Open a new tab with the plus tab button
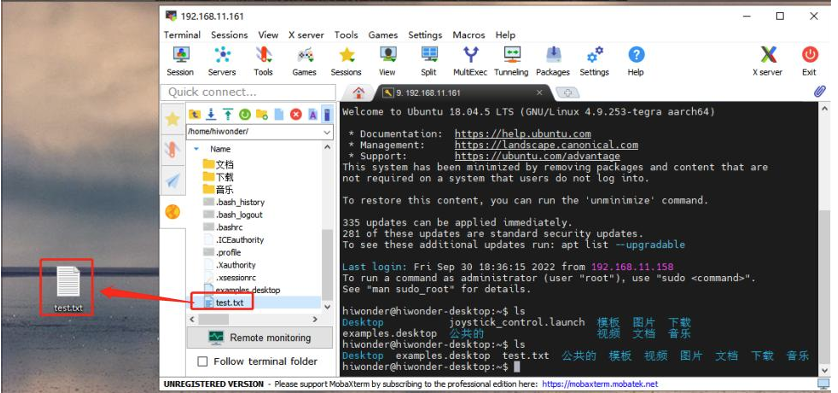 point(568,93)
